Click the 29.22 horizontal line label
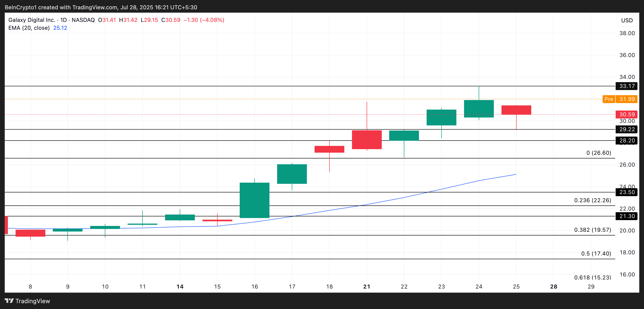 coord(627,129)
